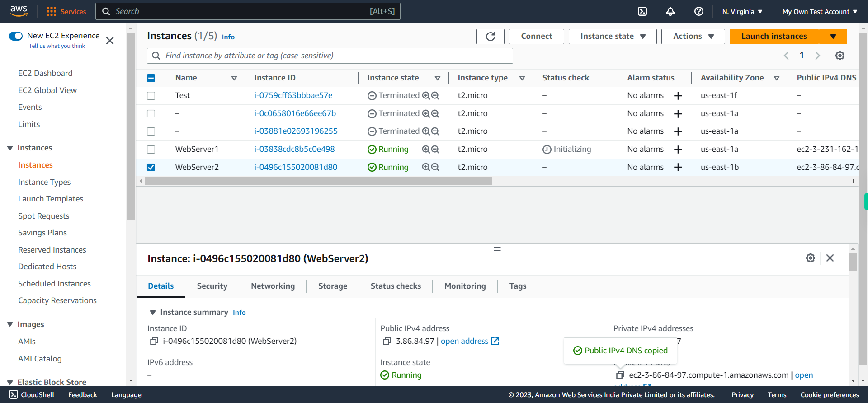Dismiss the New EC2 Experience banner

tap(110, 41)
